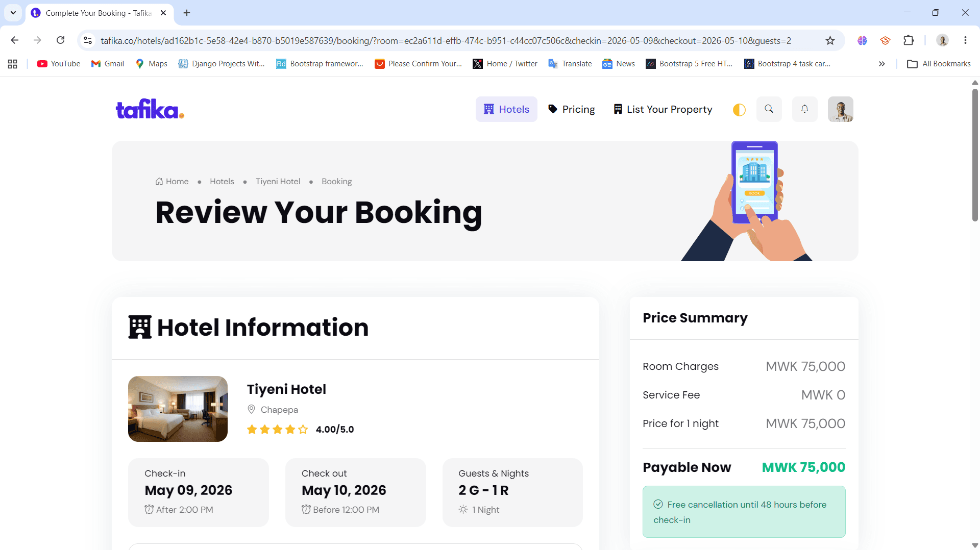Open the Bootstrap 4 task car bookmark

[x=788, y=64]
